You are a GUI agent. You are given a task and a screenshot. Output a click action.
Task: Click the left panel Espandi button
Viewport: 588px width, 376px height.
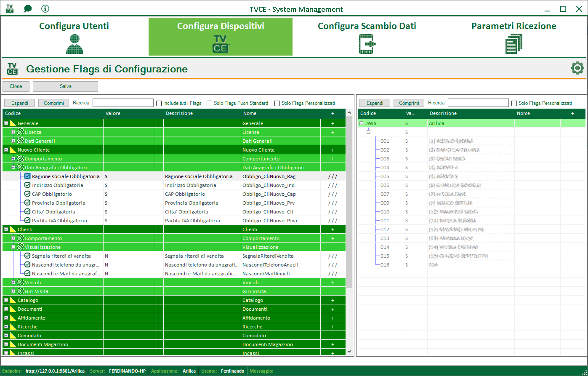(20, 103)
